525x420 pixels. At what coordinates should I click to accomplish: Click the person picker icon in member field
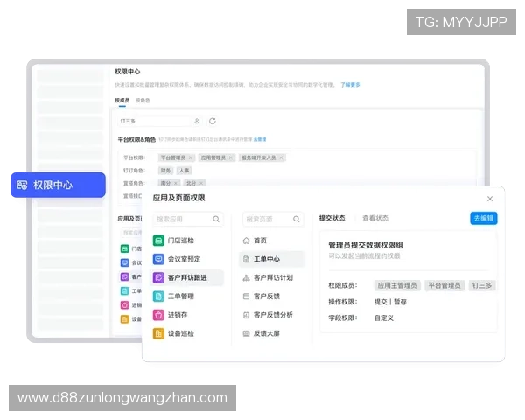[x=197, y=121]
